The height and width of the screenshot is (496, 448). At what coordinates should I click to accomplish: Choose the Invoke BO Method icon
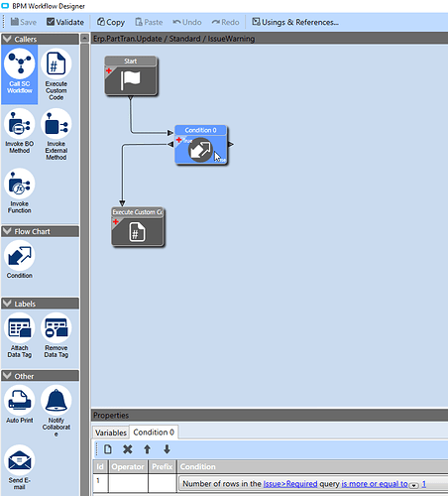point(20,124)
